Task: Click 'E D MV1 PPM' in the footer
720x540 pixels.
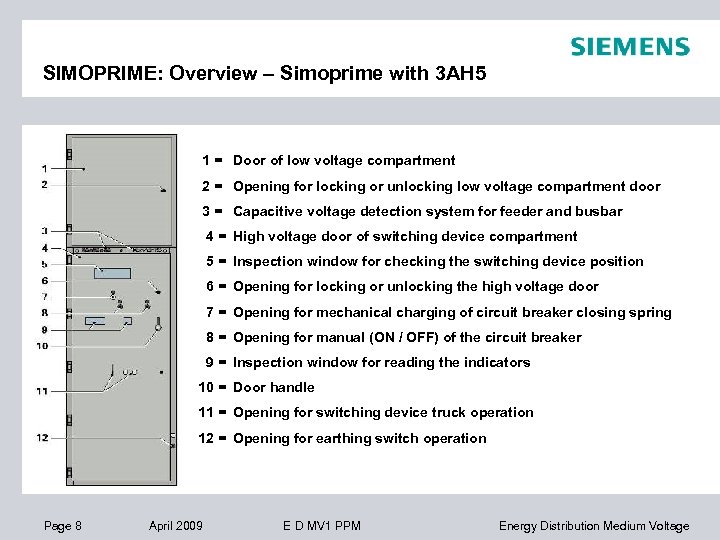Action: click(321, 525)
